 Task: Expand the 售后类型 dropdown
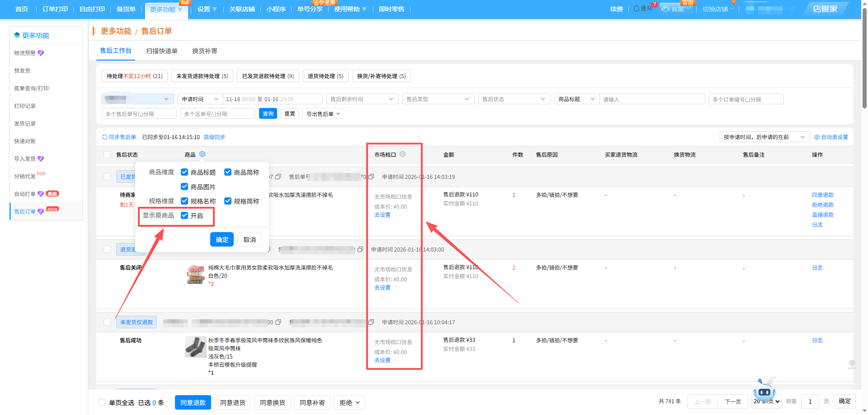[x=438, y=99]
